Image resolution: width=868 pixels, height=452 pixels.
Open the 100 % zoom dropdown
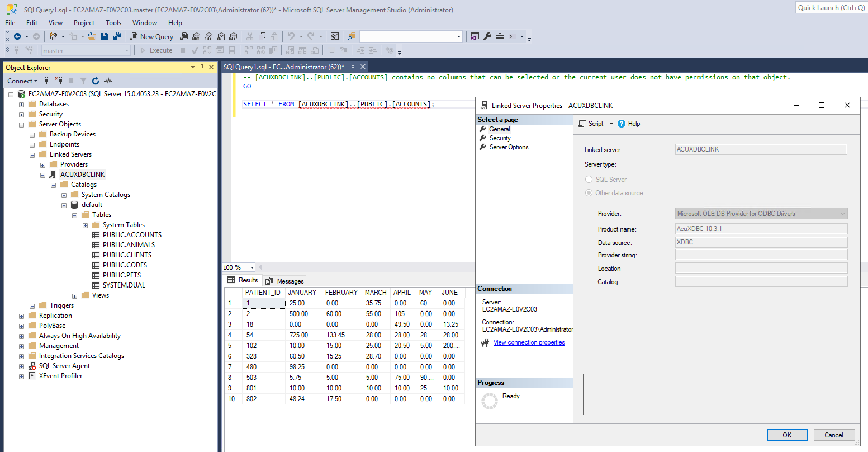pos(252,267)
